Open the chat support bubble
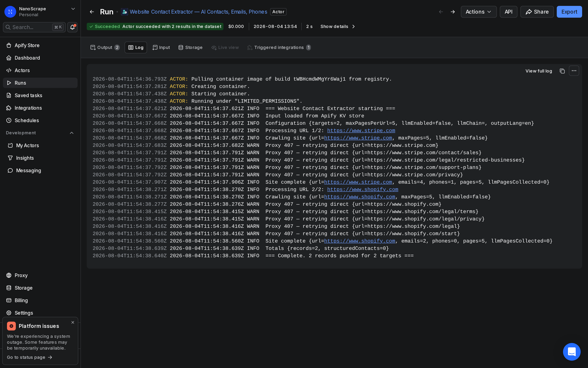 (572, 352)
